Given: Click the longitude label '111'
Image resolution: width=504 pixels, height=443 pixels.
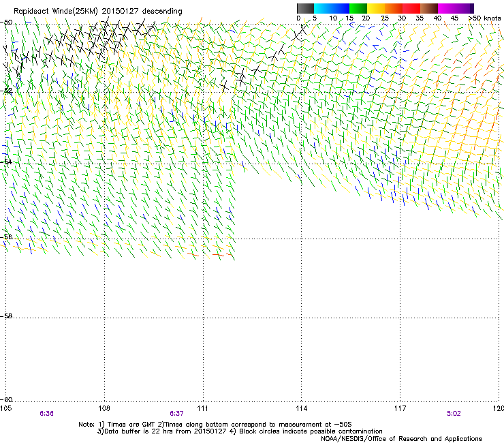Looking at the screenshot, I should [x=202, y=408].
